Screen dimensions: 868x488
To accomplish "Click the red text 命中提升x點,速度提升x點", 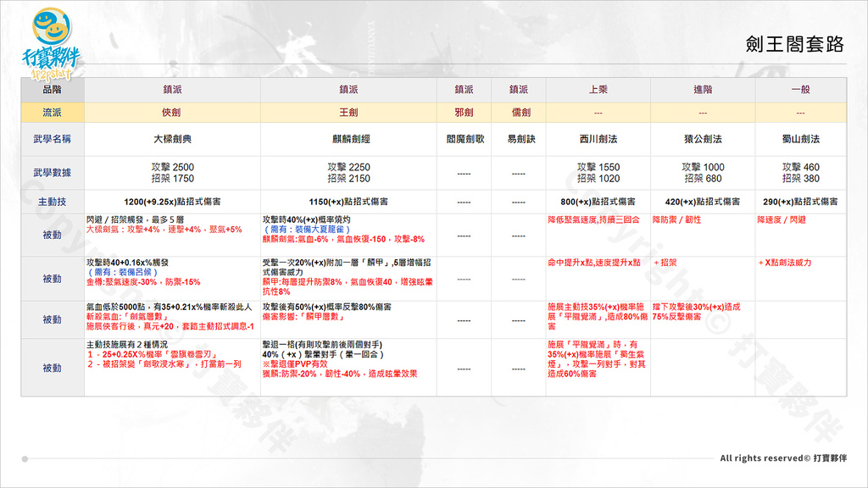I will point(594,263).
